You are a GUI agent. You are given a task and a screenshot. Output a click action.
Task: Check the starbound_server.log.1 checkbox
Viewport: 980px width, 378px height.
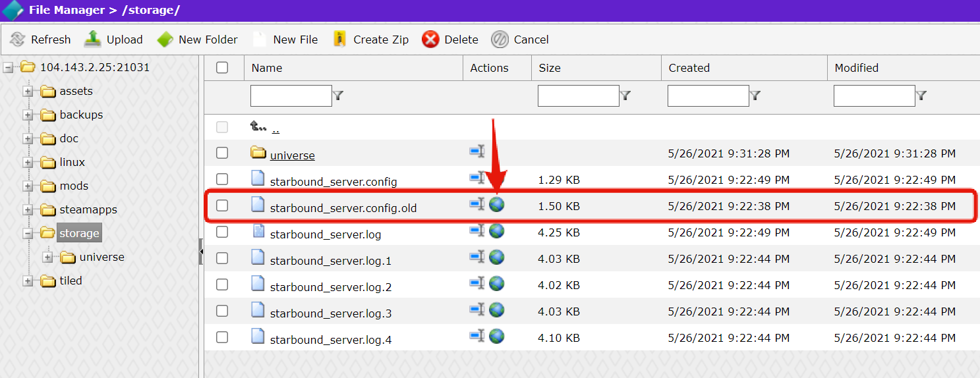(x=222, y=258)
